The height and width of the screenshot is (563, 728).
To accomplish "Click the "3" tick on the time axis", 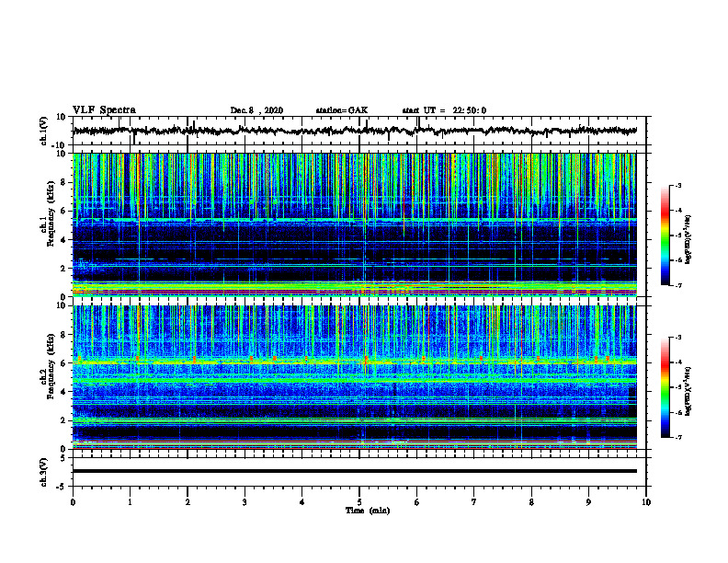I will click(x=245, y=502).
